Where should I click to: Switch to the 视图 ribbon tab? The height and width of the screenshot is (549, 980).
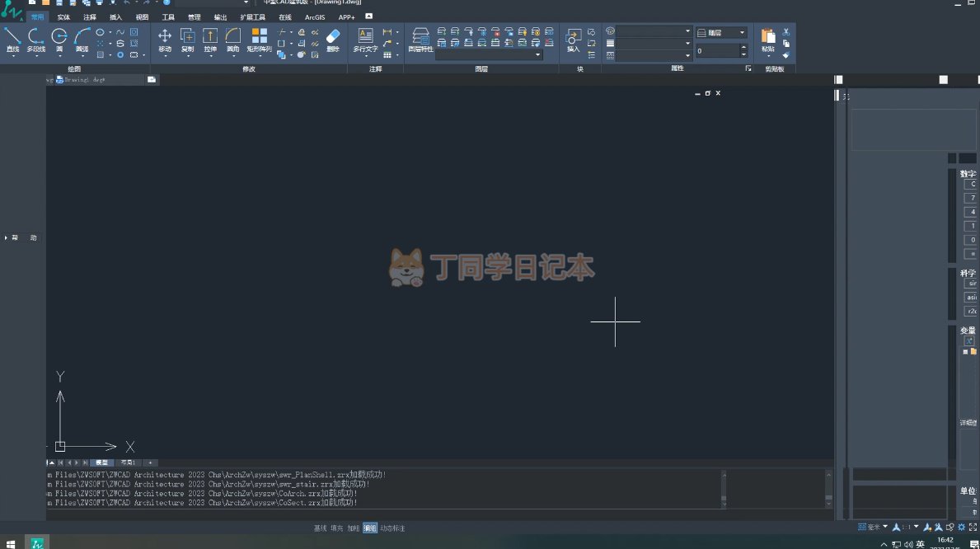[142, 16]
